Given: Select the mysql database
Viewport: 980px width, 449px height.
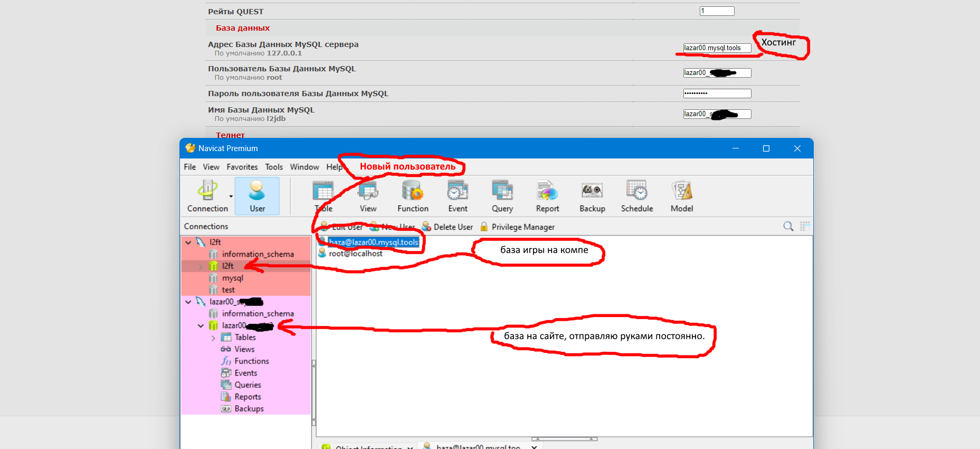Looking at the screenshot, I should (232, 278).
